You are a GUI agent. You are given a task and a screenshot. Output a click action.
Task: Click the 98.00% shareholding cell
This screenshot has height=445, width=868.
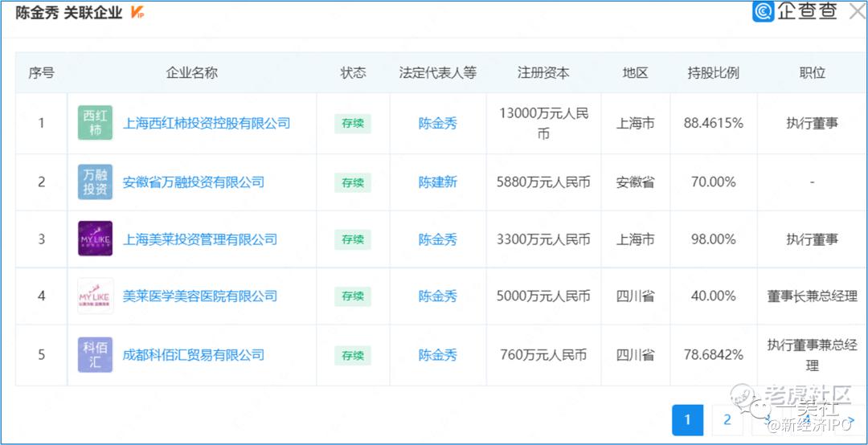click(714, 239)
